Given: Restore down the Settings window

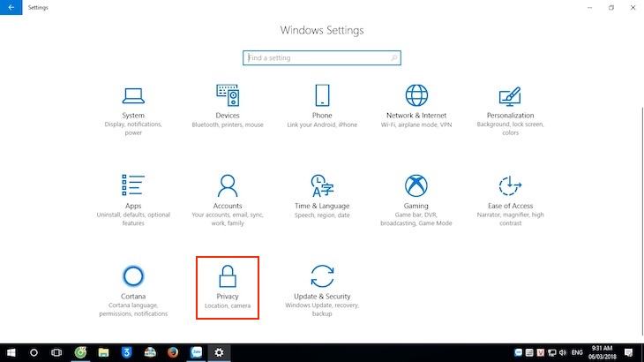Looking at the screenshot, I should coord(611,7).
